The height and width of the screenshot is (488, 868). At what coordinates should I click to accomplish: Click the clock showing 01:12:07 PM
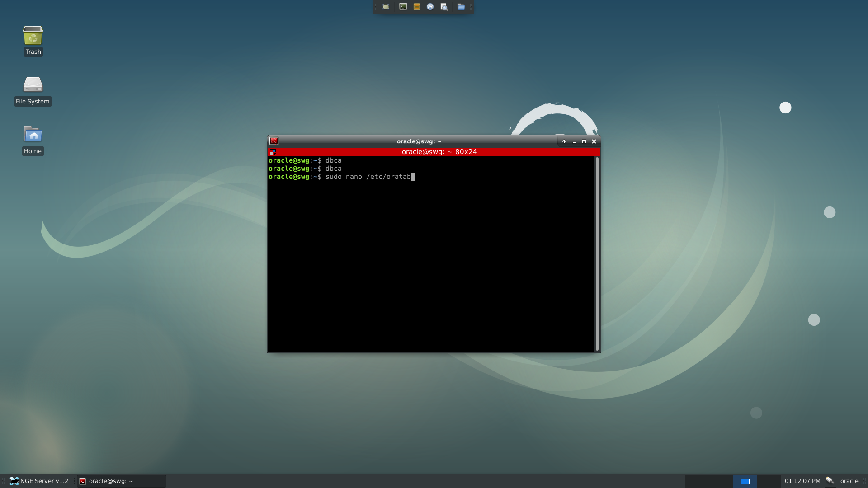tap(802, 481)
